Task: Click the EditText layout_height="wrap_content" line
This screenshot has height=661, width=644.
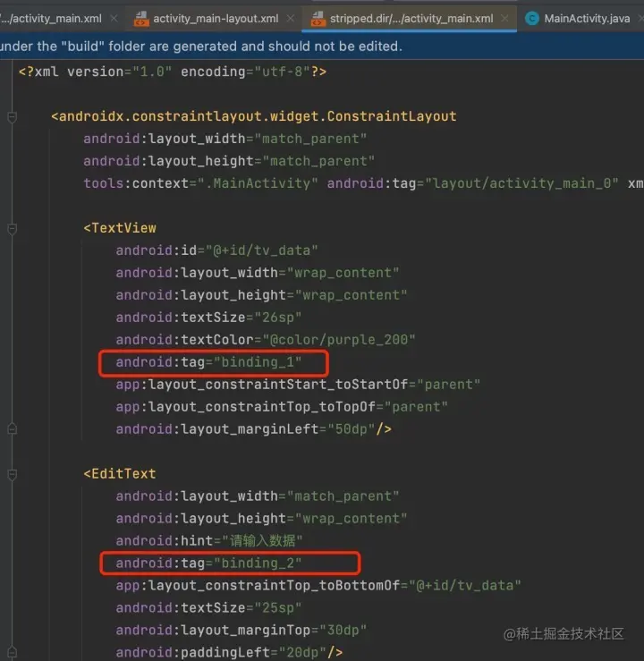Action: [x=262, y=519]
